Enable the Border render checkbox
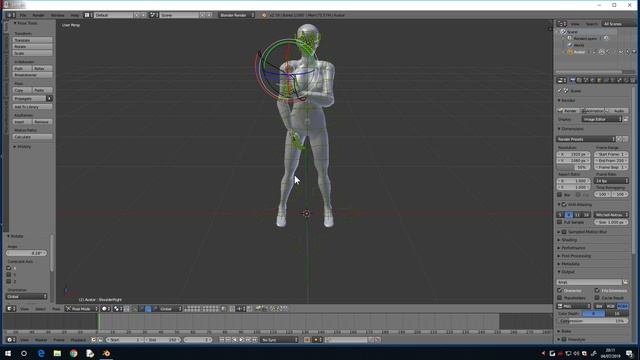This screenshot has width=640, height=360. tap(560, 195)
